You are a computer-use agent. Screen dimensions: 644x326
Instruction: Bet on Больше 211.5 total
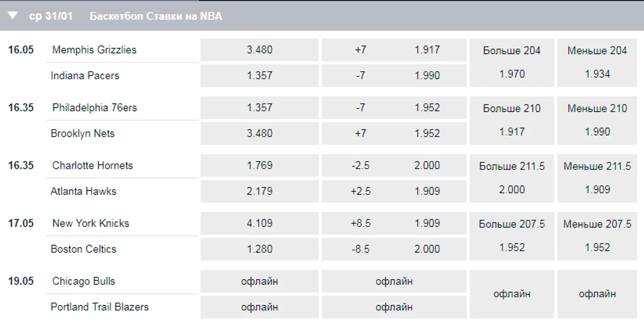[512, 178]
